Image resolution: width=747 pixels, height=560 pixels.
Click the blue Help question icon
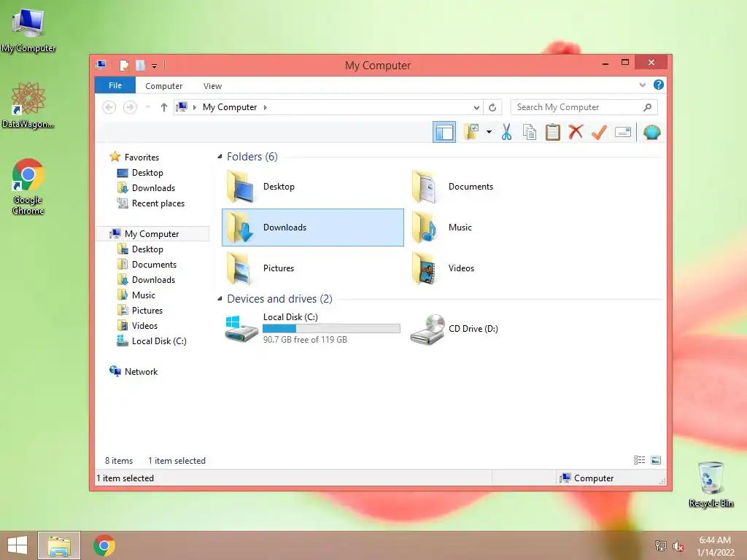659,85
